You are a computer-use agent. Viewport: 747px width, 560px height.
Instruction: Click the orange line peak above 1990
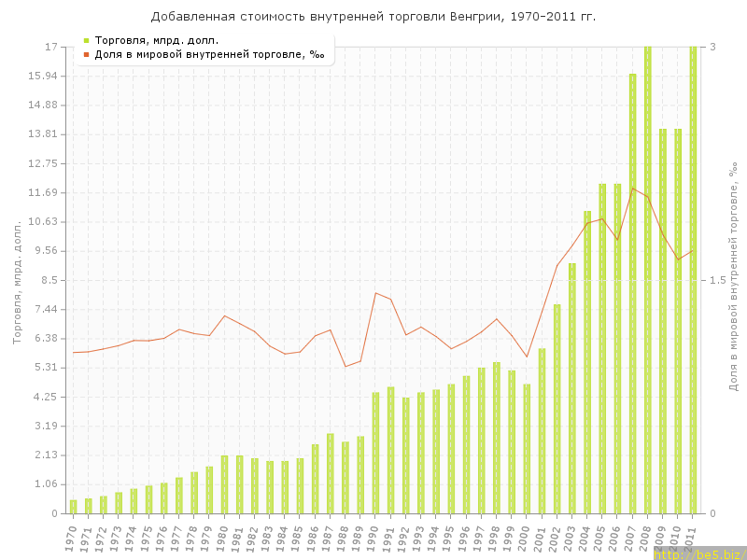pos(375,293)
